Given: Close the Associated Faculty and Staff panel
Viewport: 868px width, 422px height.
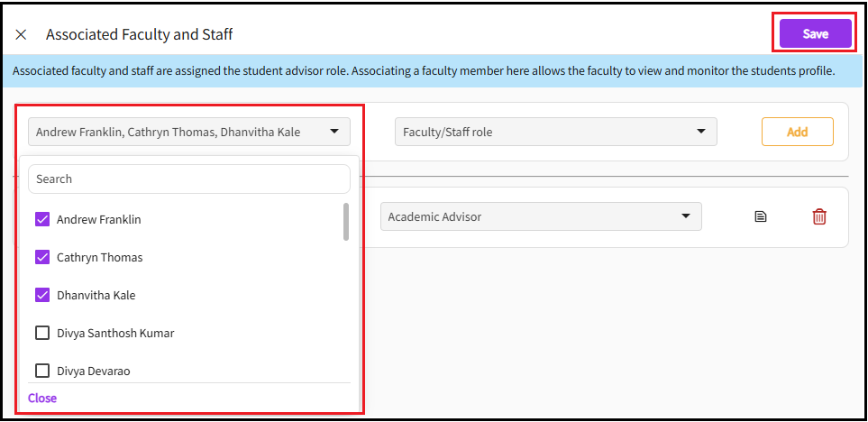Looking at the screenshot, I should (x=21, y=34).
